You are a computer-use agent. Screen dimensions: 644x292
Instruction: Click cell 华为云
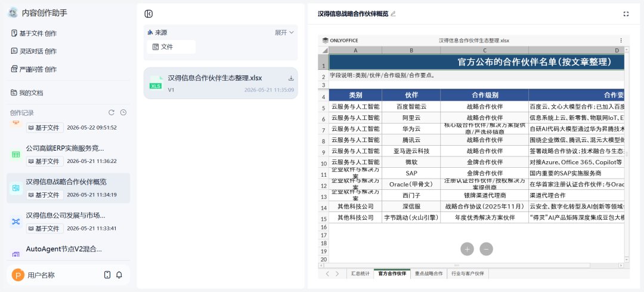[x=411, y=129]
